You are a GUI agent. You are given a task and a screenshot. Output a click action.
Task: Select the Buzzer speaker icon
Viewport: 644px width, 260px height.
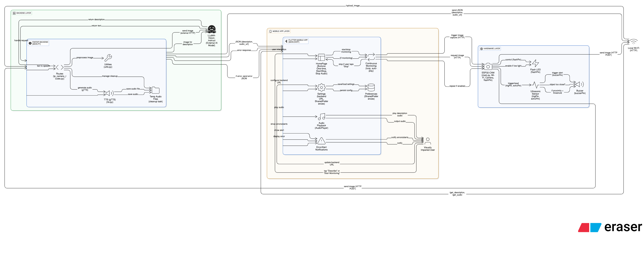coord(579,84)
